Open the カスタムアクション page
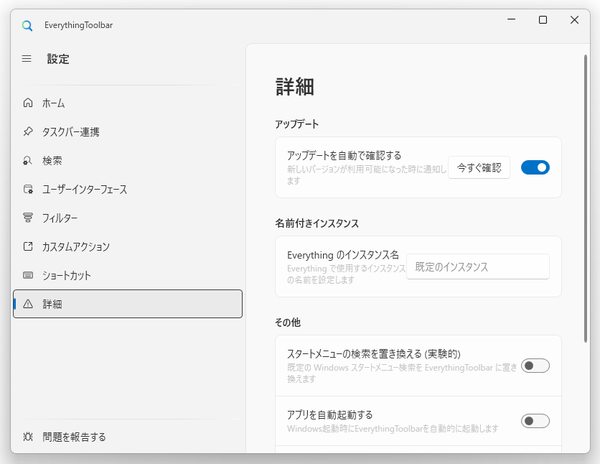 click(x=128, y=246)
